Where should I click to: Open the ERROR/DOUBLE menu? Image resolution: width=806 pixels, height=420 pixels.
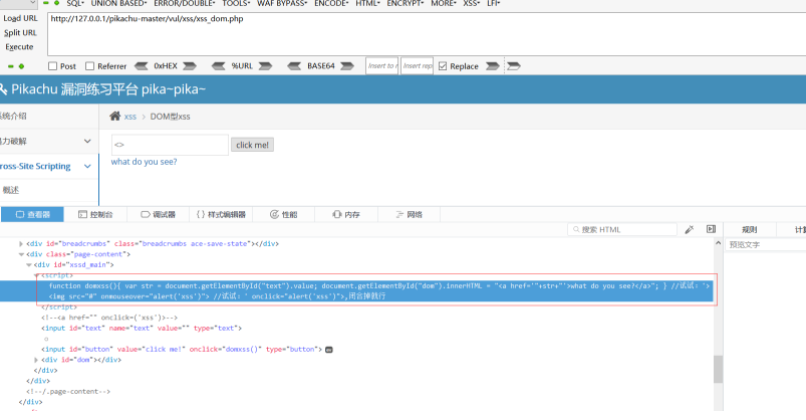tap(184, 4)
